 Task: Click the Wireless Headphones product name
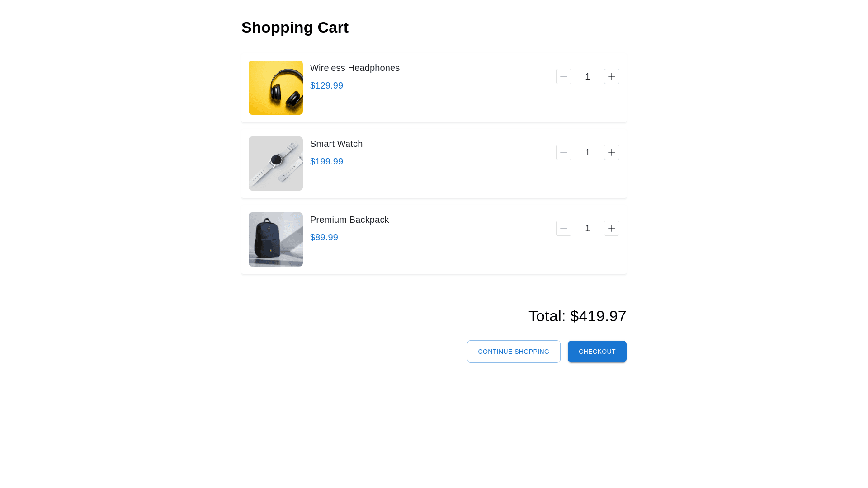click(x=355, y=68)
